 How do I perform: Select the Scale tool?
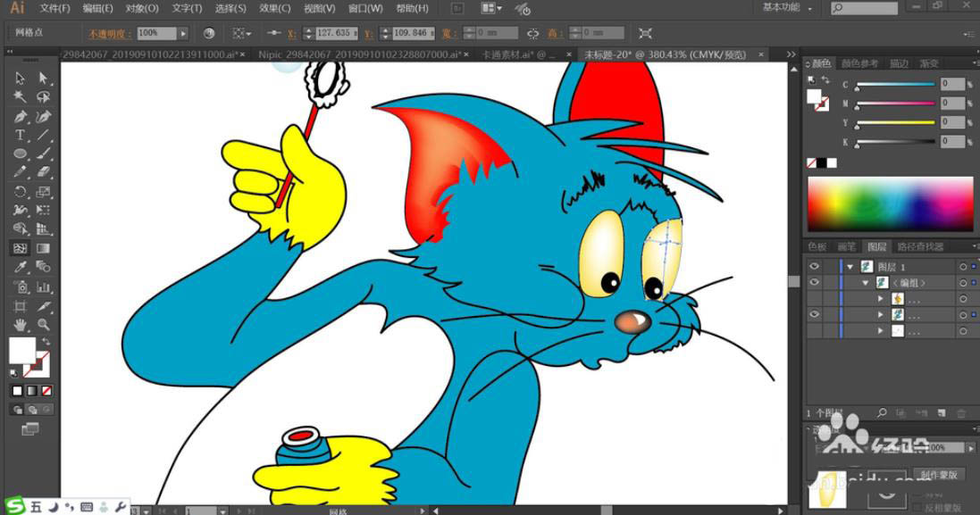point(43,192)
